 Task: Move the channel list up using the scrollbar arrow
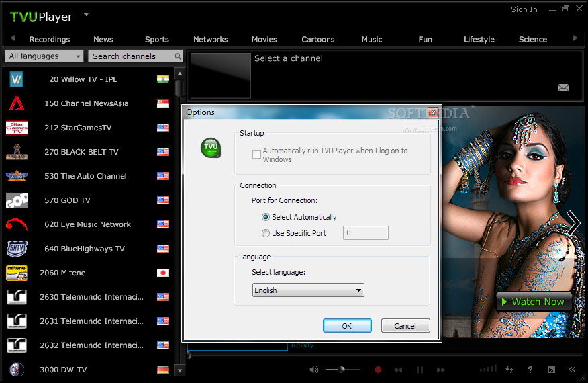180,73
